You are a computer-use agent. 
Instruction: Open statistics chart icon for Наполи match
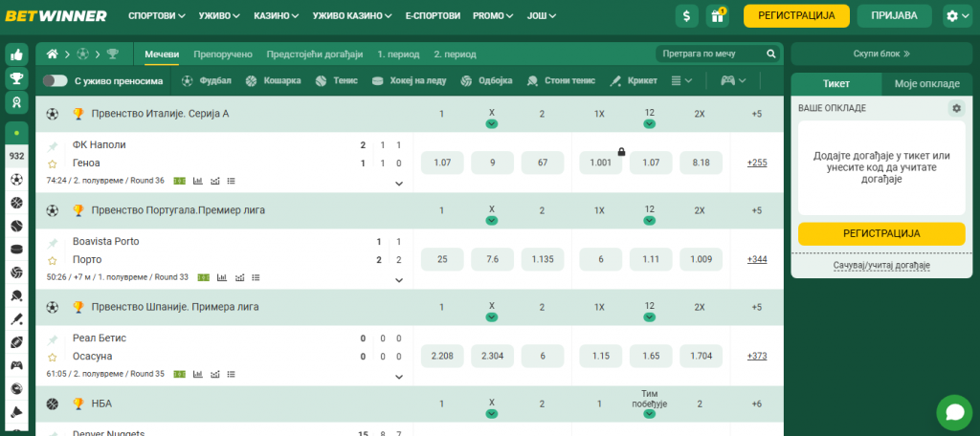198,181
